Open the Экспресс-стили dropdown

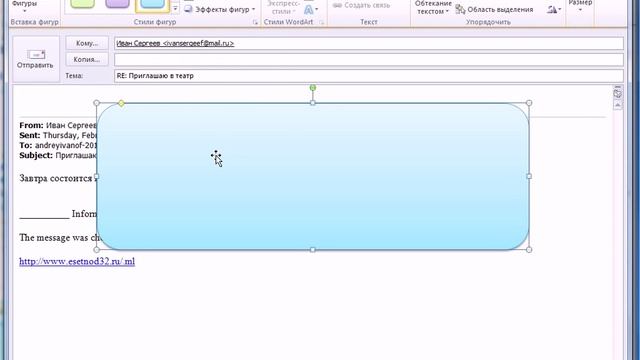pyautogui.click(x=283, y=7)
